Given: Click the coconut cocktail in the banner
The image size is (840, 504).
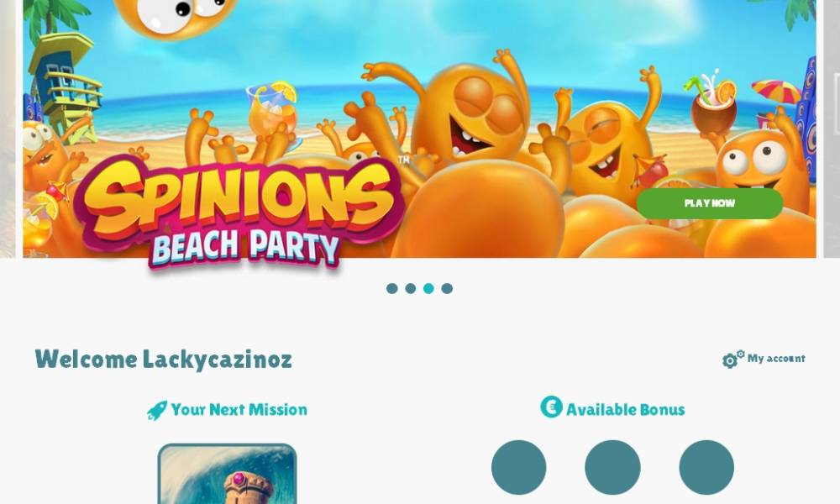Looking at the screenshot, I should (712, 104).
